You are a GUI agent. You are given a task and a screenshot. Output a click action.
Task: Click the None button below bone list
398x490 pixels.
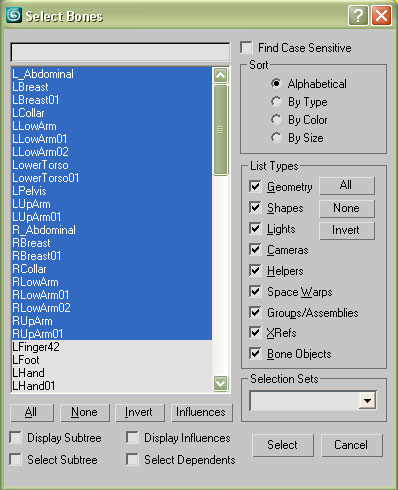pos(85,413)
